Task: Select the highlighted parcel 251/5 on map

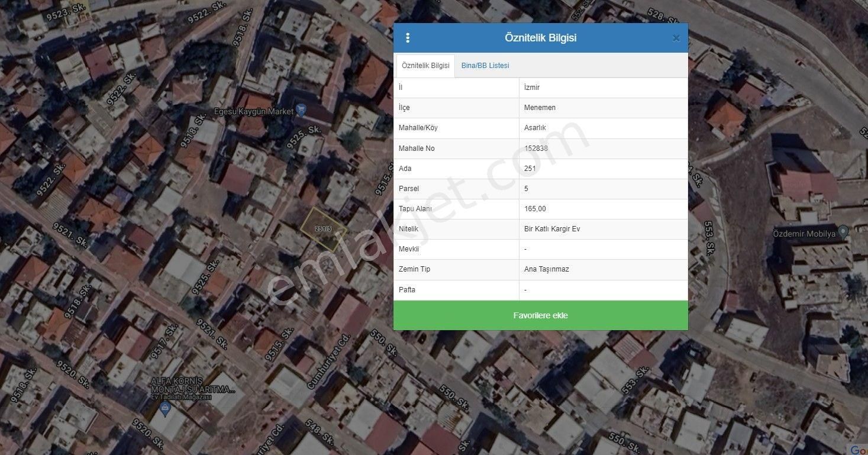Action: [x=323, y=230]
